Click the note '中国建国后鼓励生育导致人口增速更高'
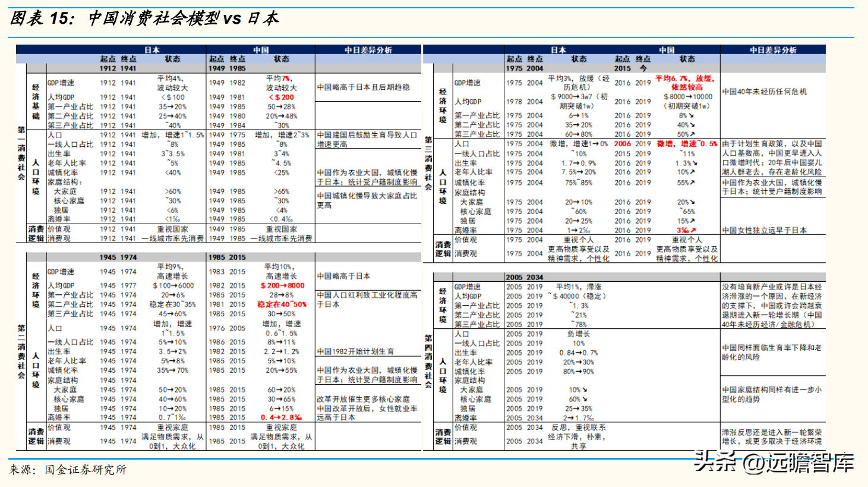Viewport: 868px width, 487px height. coord(367,140)
